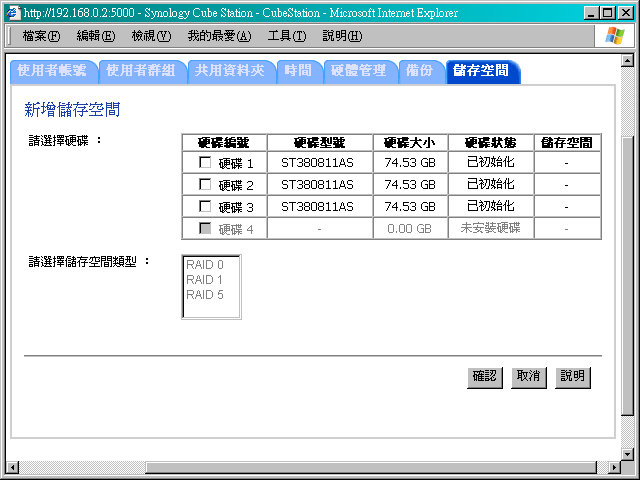Click the vertical scrollbar thumb
The image size is (640, 480).
627,276
